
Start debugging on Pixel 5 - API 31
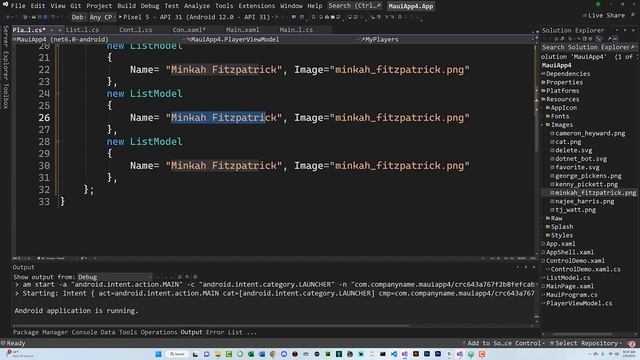[x=194, y=17]
